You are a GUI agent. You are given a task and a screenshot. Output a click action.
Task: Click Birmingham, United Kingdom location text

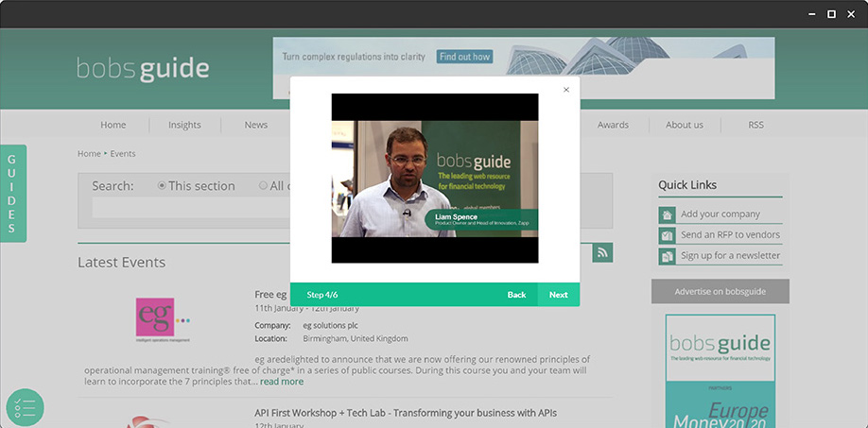[356, 338]
